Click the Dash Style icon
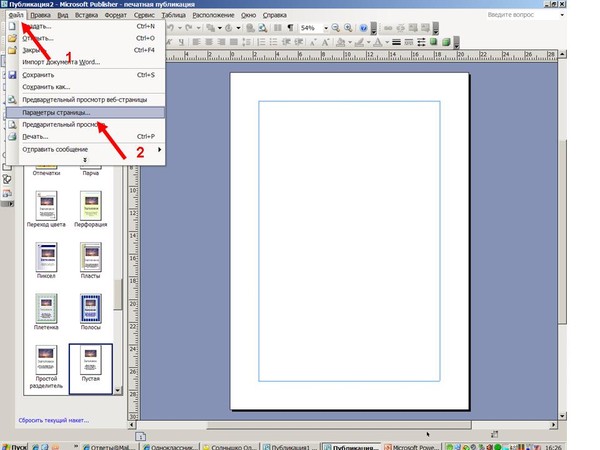The width and height of the screenshot is (600, 450). coord(409,42)
